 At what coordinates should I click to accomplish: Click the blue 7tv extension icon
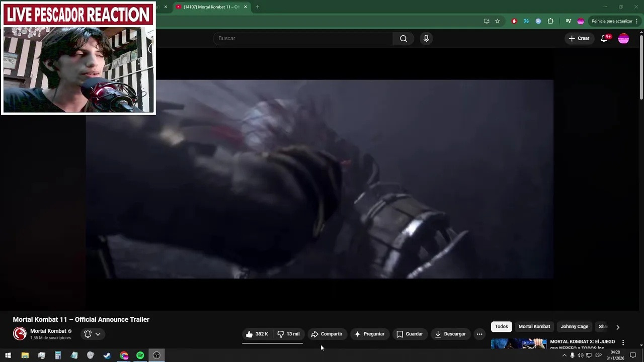click(x=526, y=21)
